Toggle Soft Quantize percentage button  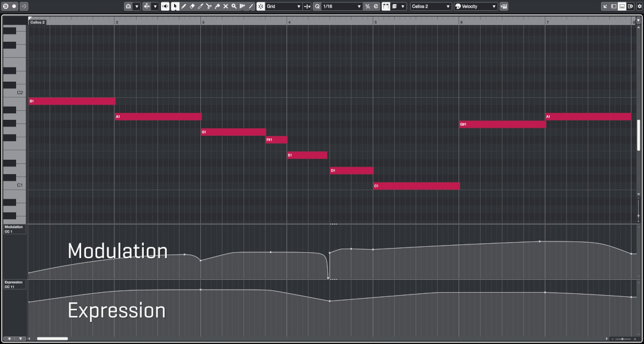[367, 7]
